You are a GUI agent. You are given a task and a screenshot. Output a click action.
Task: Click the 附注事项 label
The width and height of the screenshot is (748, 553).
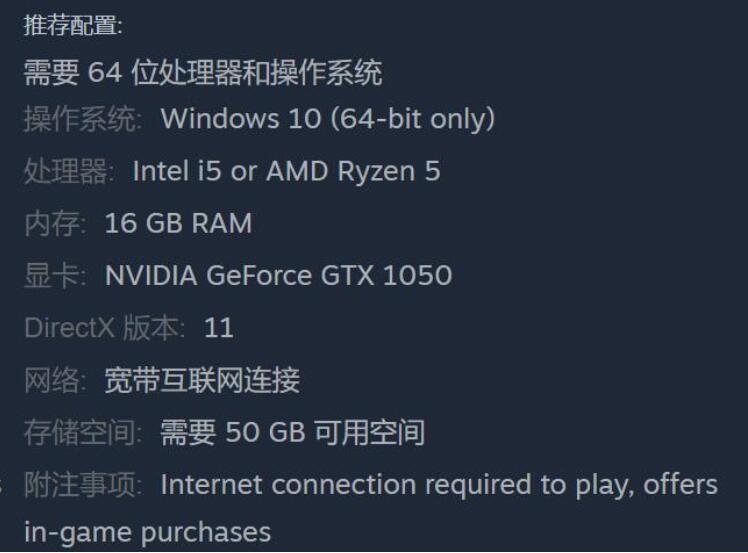pos(82,485)
